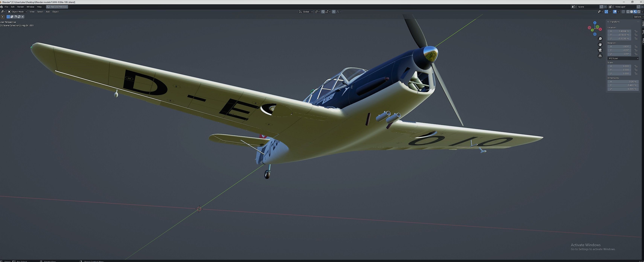Toggle proportional editing button
The width and height of the screenshot is (644, 262).
334,12
